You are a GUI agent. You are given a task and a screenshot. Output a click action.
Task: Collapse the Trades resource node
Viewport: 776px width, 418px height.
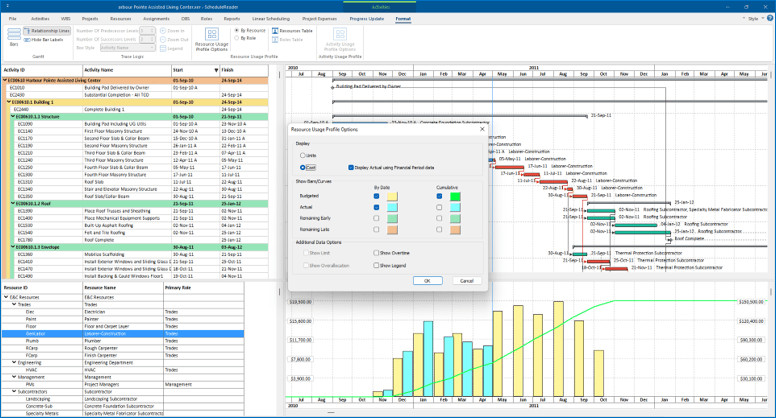(14, 305)
